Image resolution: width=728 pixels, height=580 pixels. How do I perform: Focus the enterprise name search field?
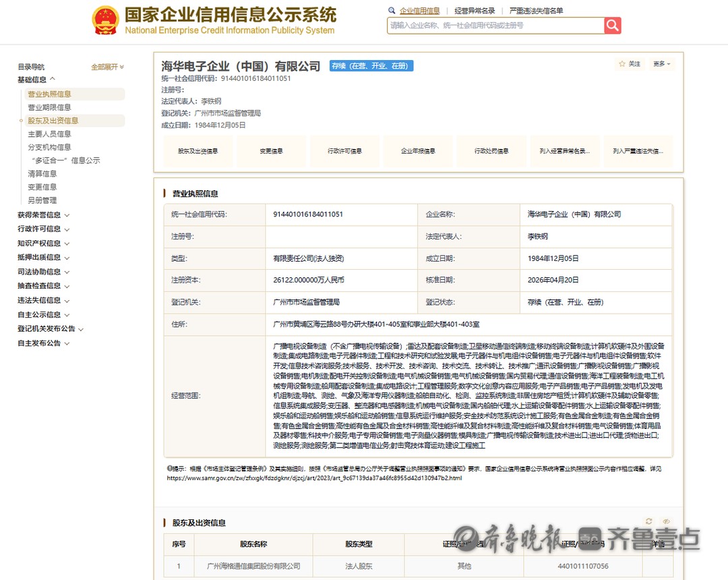pyautogui.click(x=495, y=26)
